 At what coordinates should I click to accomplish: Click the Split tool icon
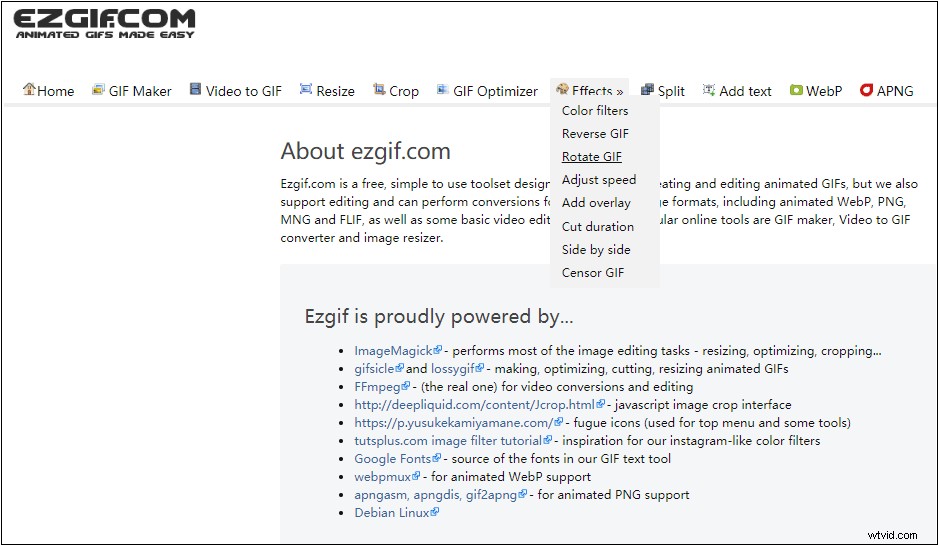pyautogui.click(x=647, y=90)
